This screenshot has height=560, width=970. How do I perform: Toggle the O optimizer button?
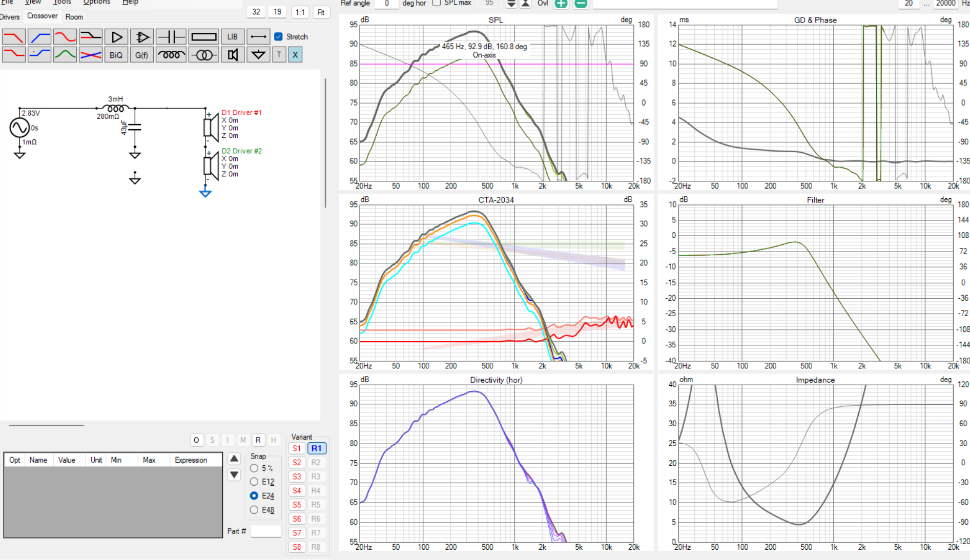tap(196, 440)
